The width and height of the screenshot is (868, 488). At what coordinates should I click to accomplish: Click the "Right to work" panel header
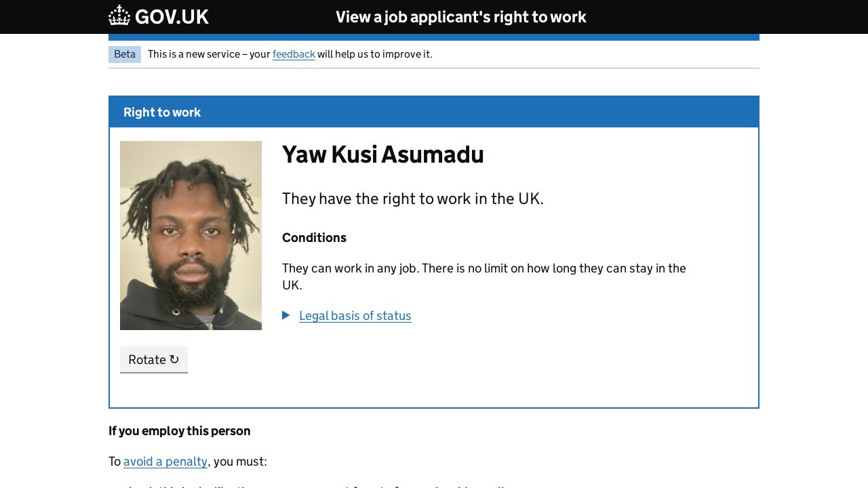pos(162,113)
